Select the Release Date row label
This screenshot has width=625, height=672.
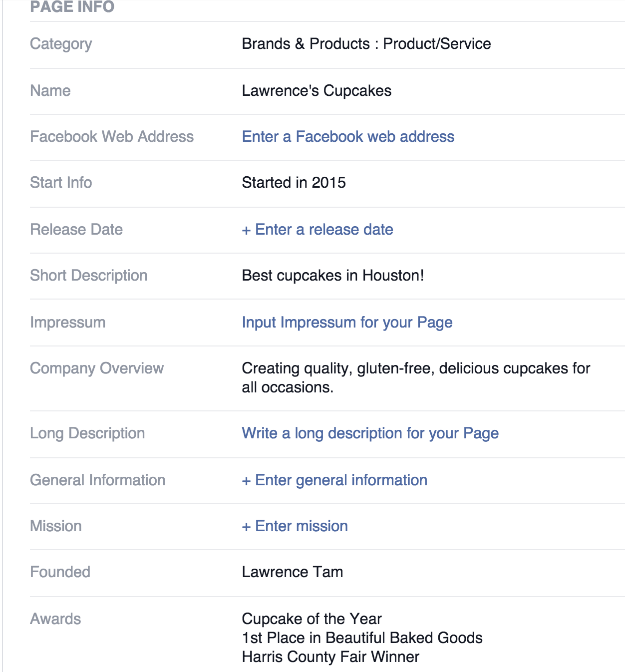click(x=76, y=230)
